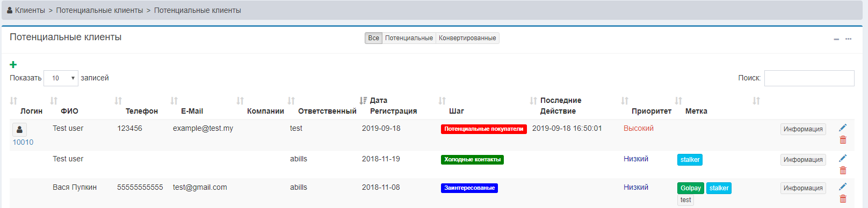Sort the table by Приоритет column
The height and width of the screenshot is (208, 868).
pyautogui.click(x=651, y=111)
